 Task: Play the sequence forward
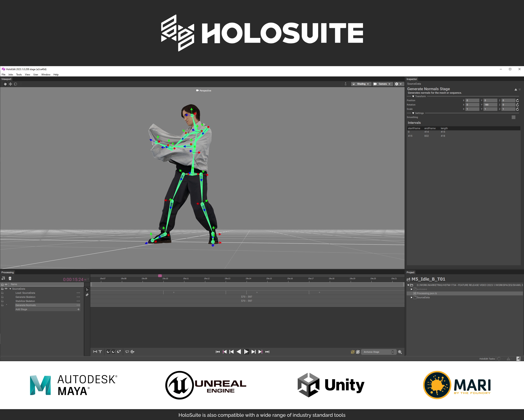[246, 352]
